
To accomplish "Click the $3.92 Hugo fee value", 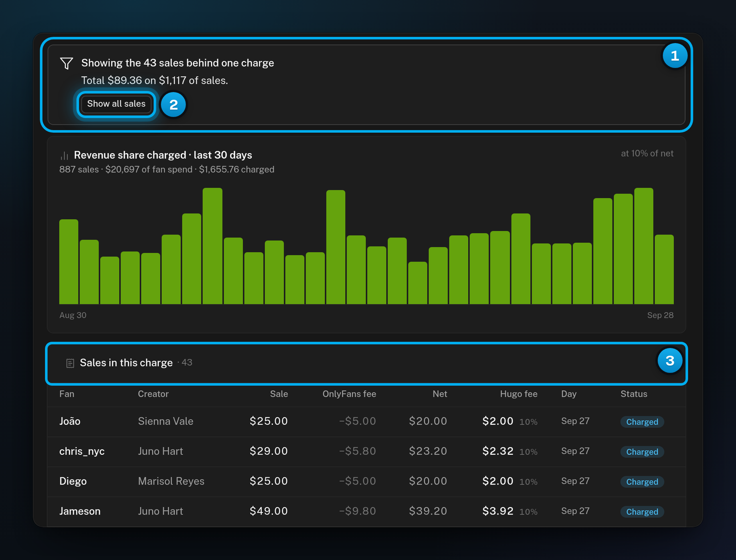I will (498, 511).
